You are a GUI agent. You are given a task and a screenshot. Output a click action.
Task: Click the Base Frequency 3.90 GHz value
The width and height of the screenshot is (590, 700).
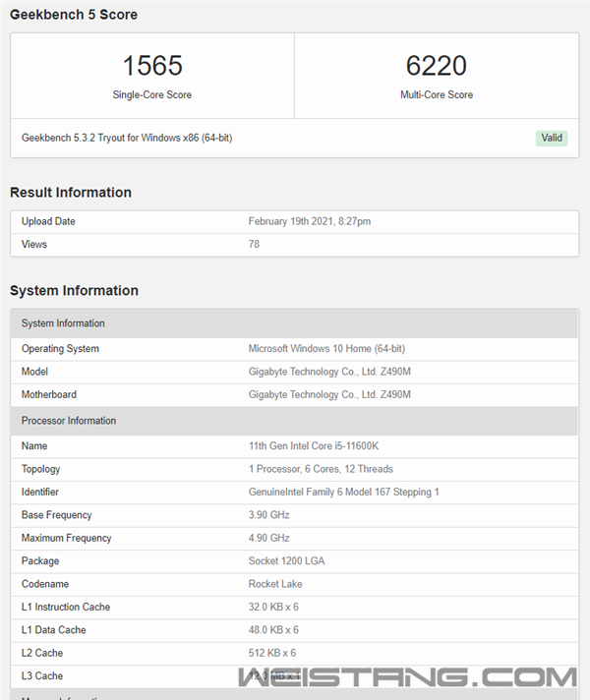click(268, 515)
